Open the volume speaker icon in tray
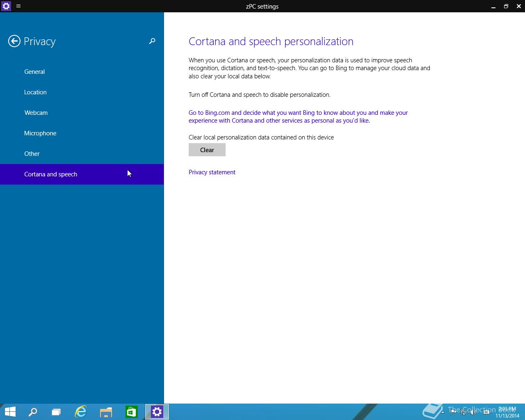 click(474, 412)
